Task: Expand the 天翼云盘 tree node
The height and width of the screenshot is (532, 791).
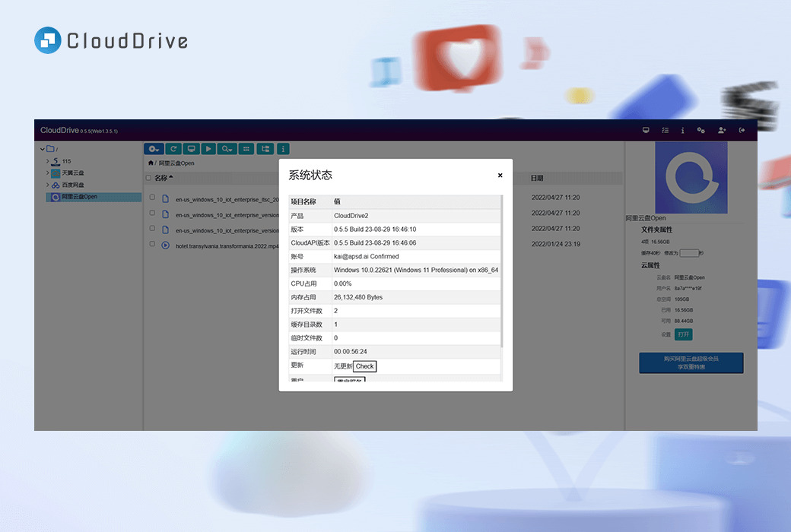Action: pyautogui.click(x=47, y=173)
